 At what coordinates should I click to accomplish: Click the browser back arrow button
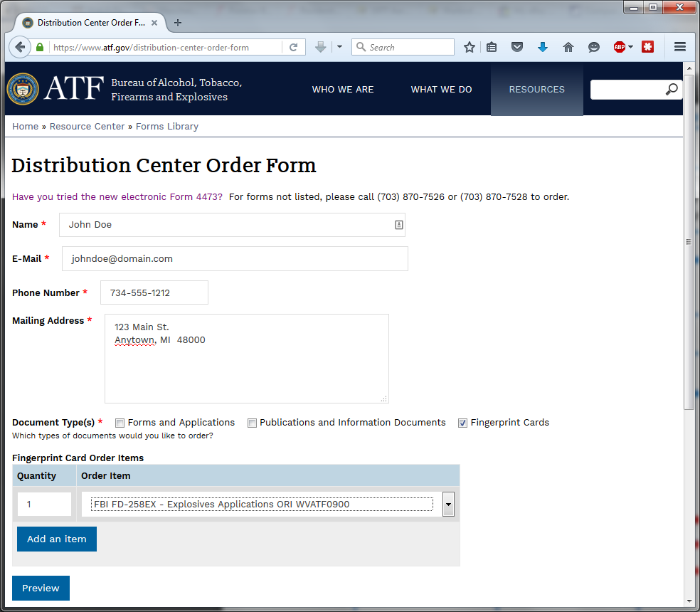(20, 48)
